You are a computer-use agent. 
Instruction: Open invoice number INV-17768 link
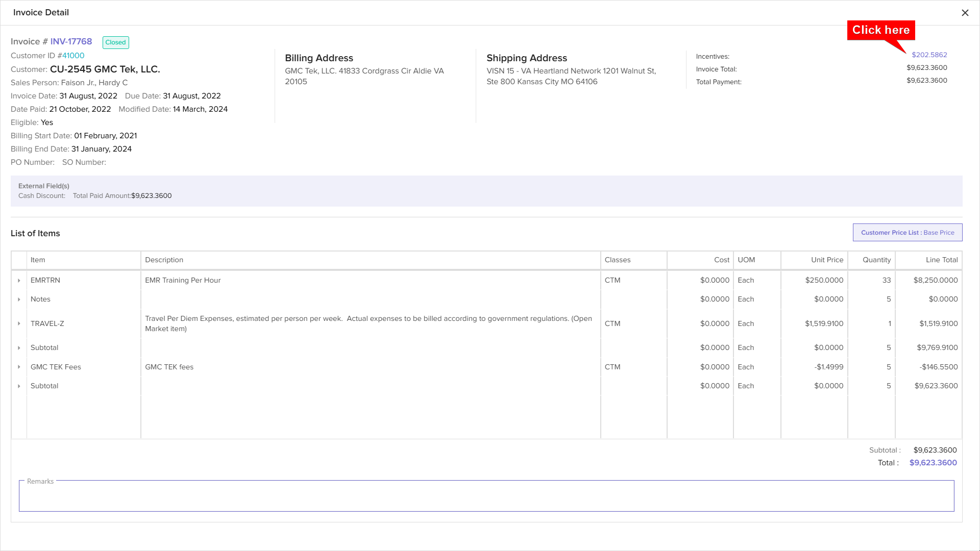(x=71, y=41)
